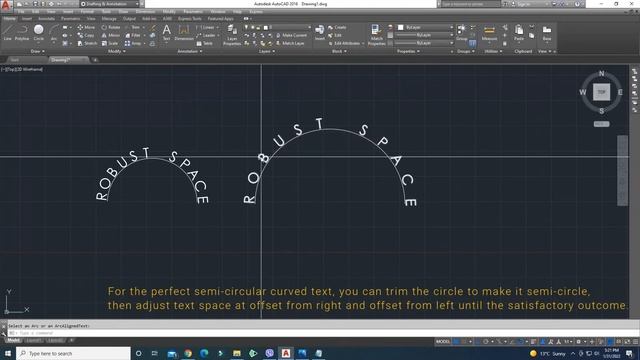Click the Stretch tool
Viewport: 640px width, 360px height.
87,43
